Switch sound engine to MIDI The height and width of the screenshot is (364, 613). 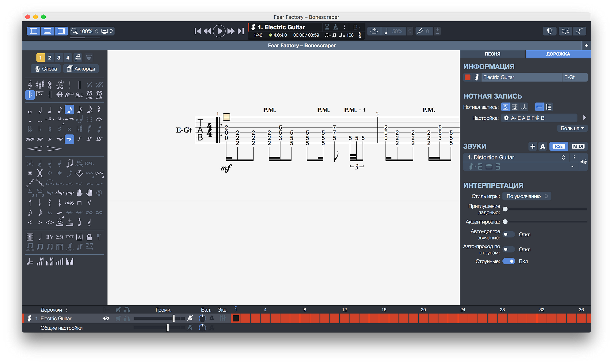[578, 146]
